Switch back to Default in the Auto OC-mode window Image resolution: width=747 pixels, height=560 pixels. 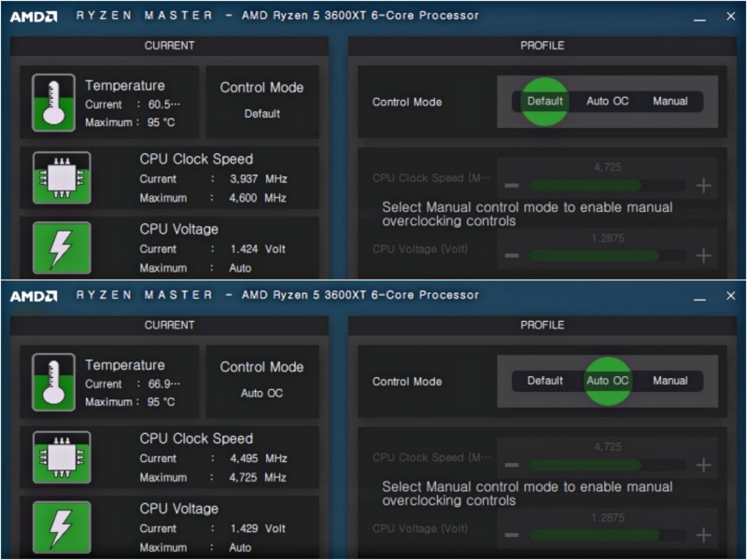pos(544,381)
